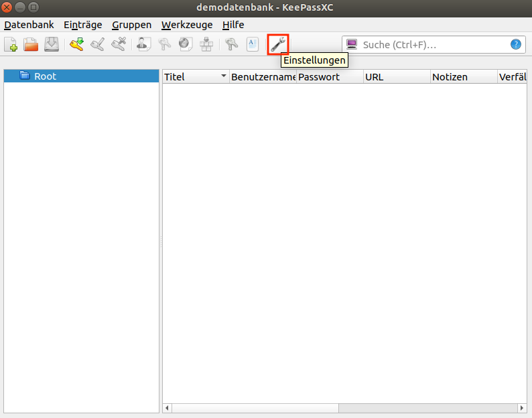Open Einstellungen with the wrench icon
This screenshot has width=532, height=418.
(278, 45)
